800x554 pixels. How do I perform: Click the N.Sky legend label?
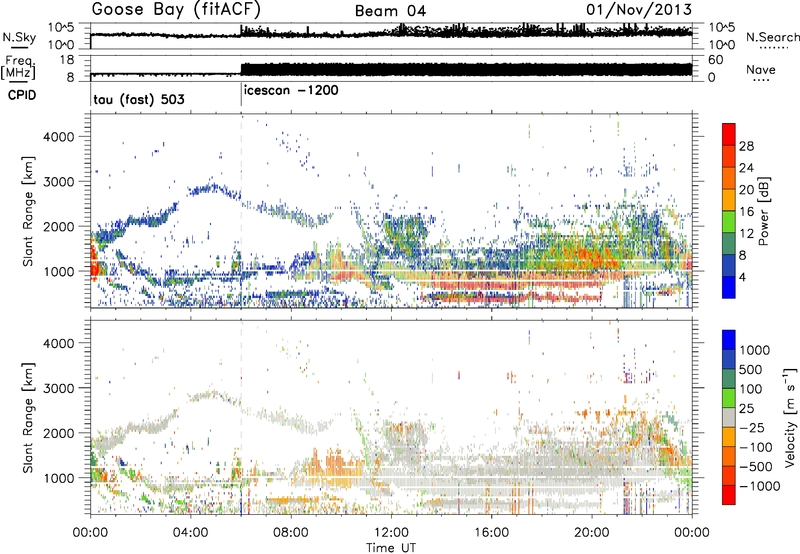pyautogui.click(x=20, y=37)
